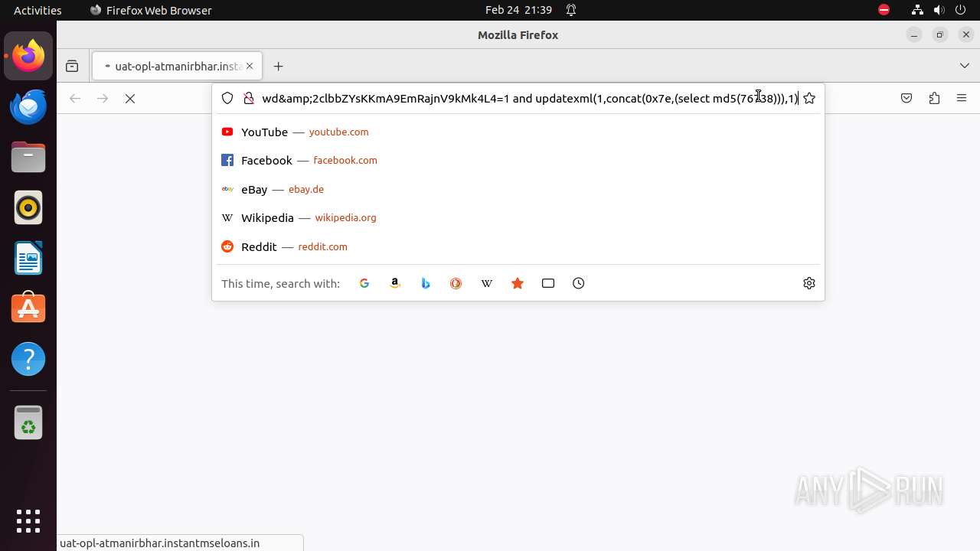This screenshot has width=980, height=551.
Task: Open Save to Pocket
Action: (x=906, y=98)
